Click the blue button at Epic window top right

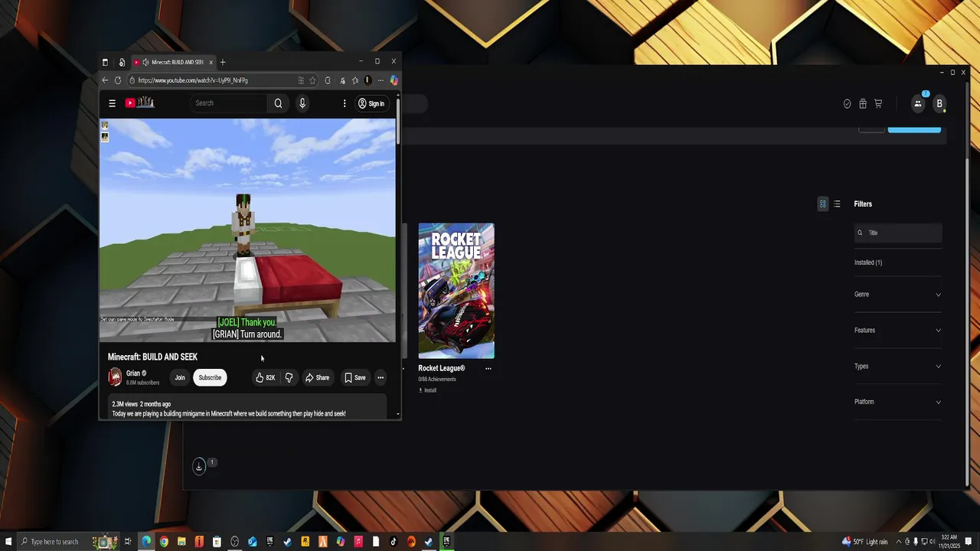[x=914, y=129]
